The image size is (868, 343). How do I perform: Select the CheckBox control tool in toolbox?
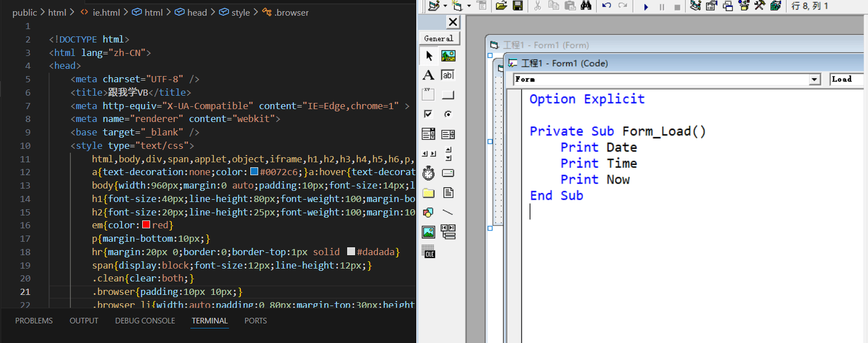tap(429, 114)
